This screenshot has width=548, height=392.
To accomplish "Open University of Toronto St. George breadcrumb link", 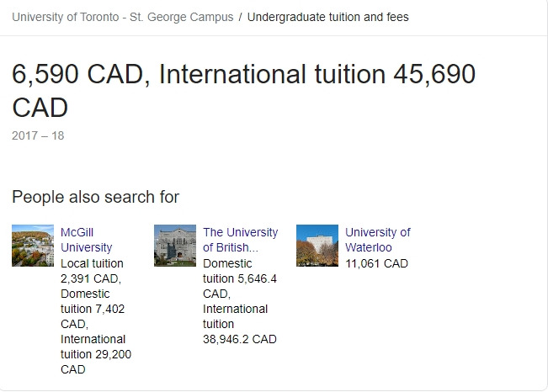I will 123,17.
